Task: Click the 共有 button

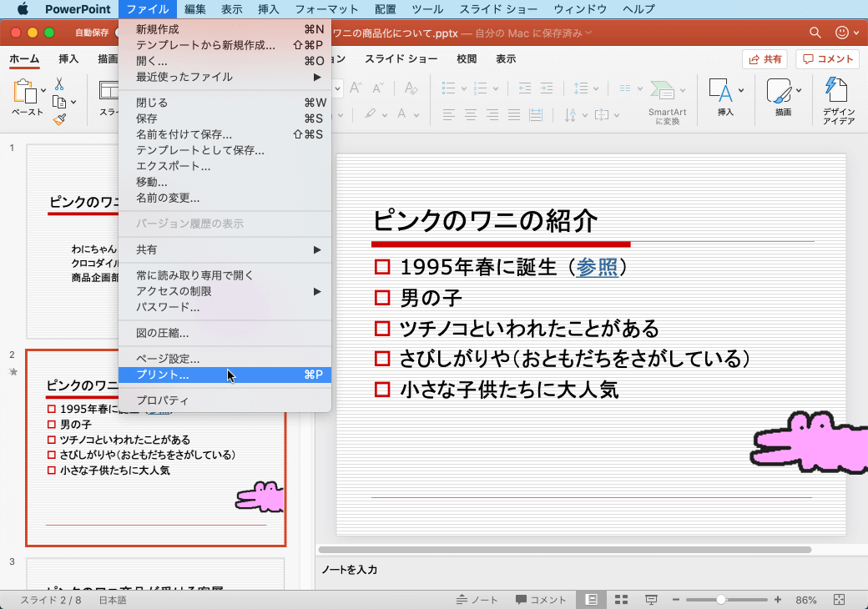Action: [763, 58]
